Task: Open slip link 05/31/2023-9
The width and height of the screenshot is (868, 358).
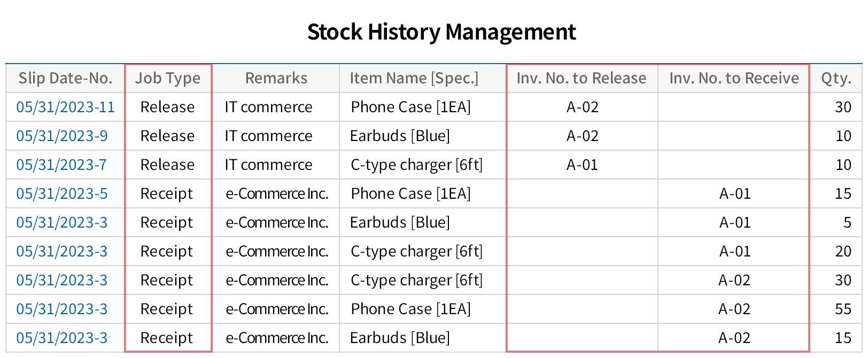Action: [61, 136]
